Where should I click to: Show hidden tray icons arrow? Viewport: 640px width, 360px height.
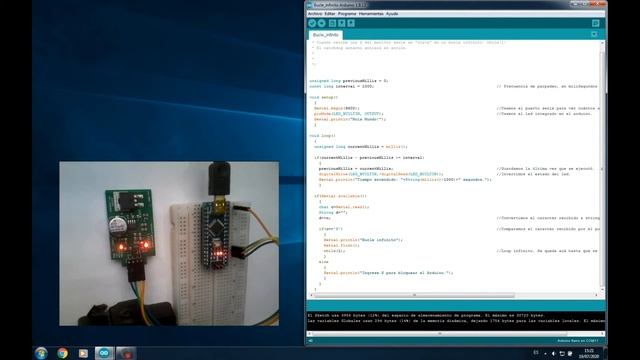tap(546, 353)
